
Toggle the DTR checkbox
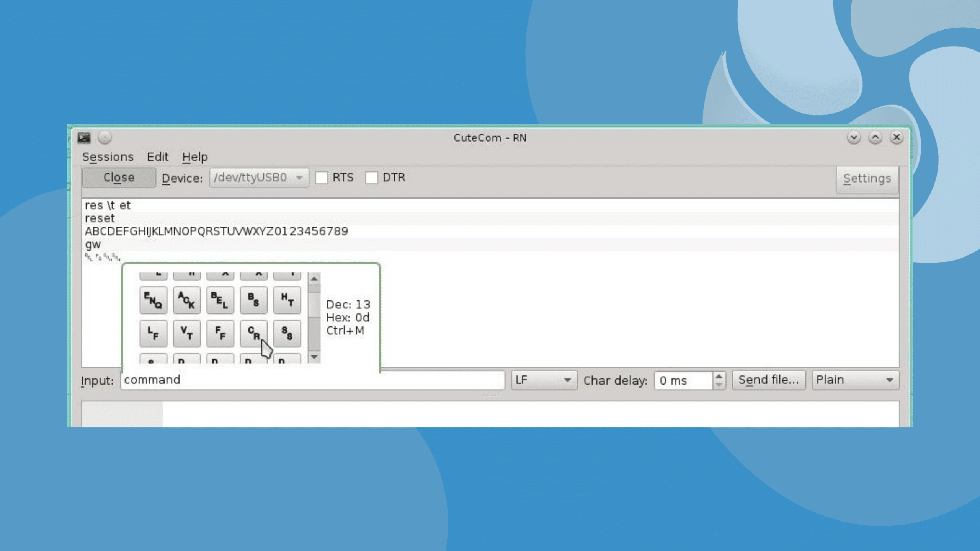pos(371,178)
